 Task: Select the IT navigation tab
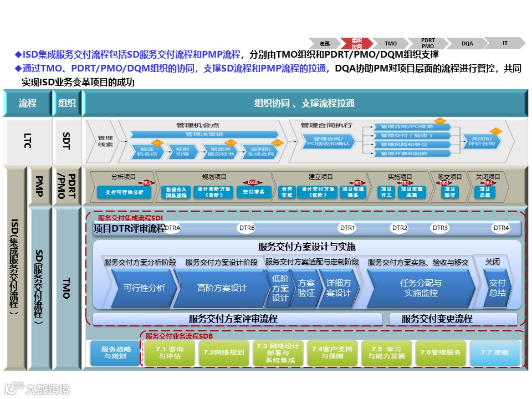[505, 43]
